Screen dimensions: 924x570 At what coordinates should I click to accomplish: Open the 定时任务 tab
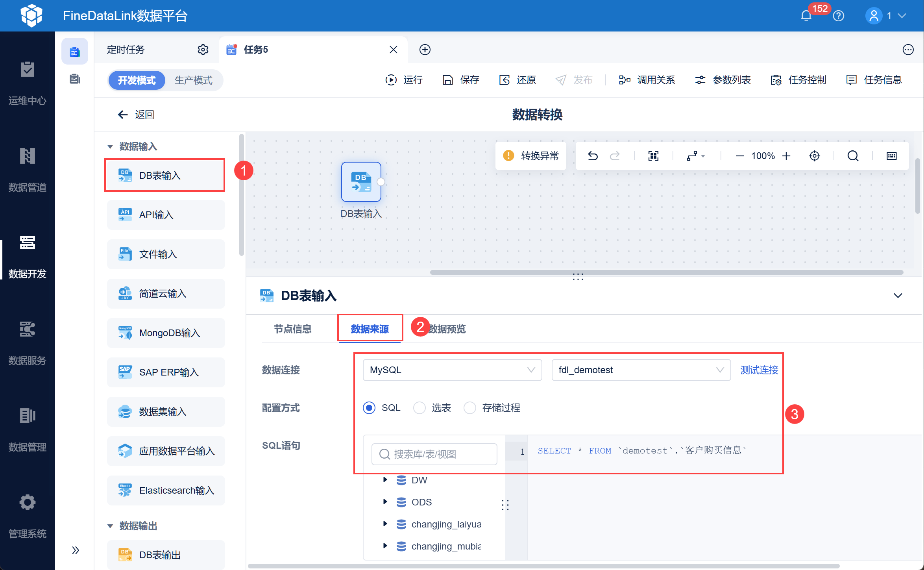coord(126,50)
